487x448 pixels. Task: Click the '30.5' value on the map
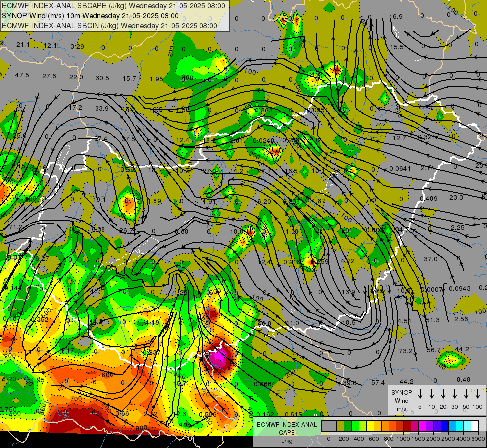click(102, 78)
